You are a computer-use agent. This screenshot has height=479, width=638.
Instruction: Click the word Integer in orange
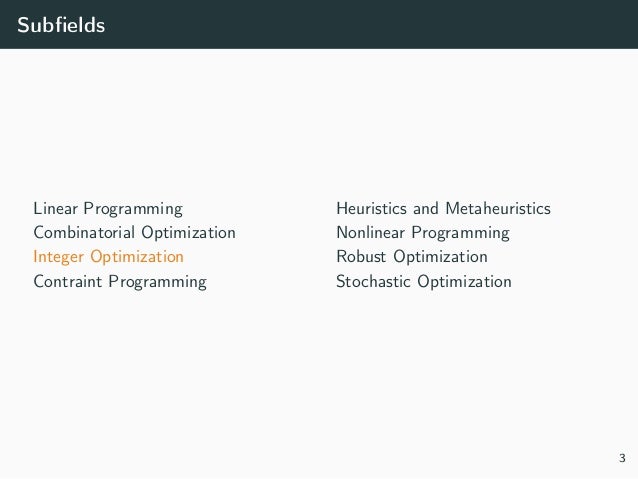pyautogui.click(x=59, y=257)
